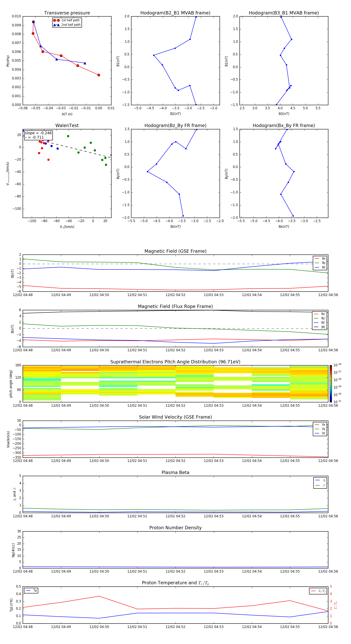351x644 pixels.
Task: Click the "10^-31" colorbar tick label
Action: pos(337,402)
